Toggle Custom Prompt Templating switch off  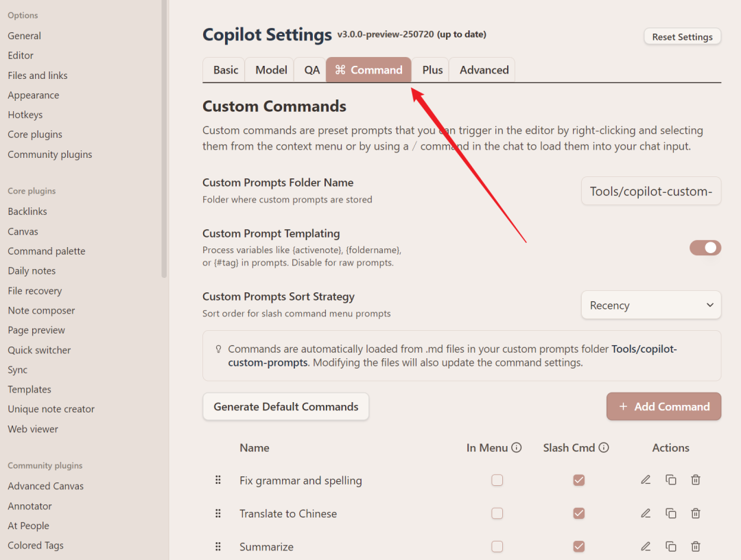(x=705, y=248)
